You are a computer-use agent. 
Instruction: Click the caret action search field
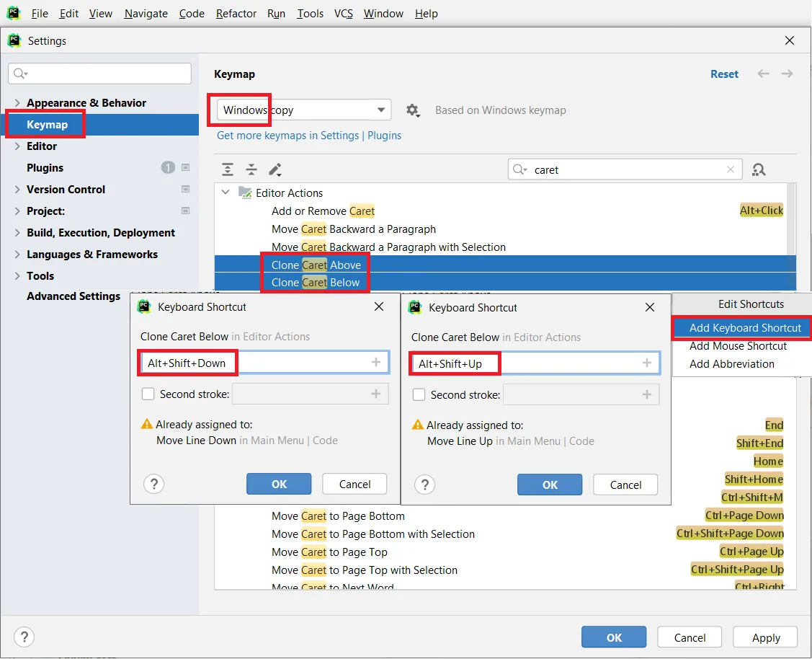pyautogui.click(x=625, y=169)
